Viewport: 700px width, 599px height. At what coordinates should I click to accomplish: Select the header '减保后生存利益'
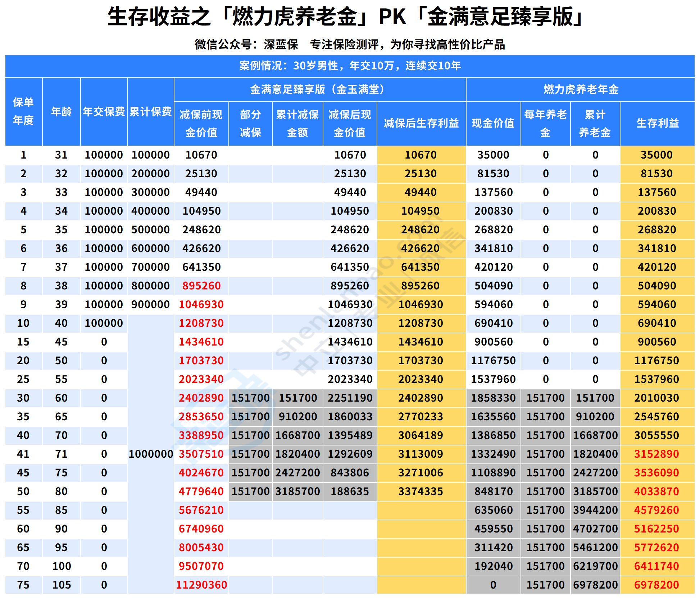(x=422, y=123)
